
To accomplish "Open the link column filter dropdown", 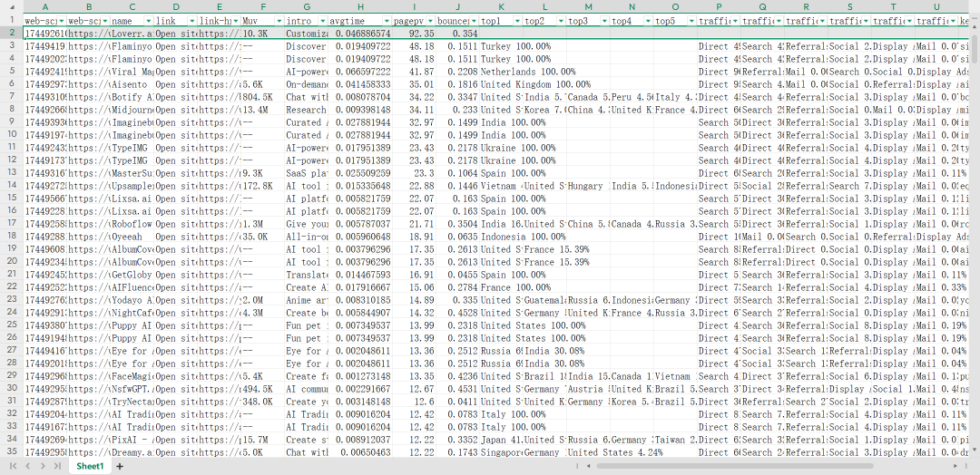I will [191, 21].
